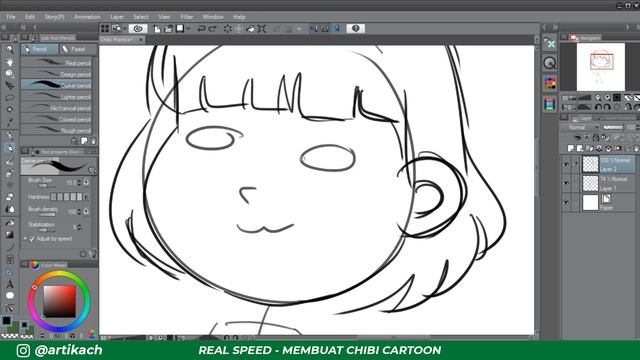Screen dimensions: 640x360
Task: Create new raster layer icon
Action: click(x=571, y=148)
